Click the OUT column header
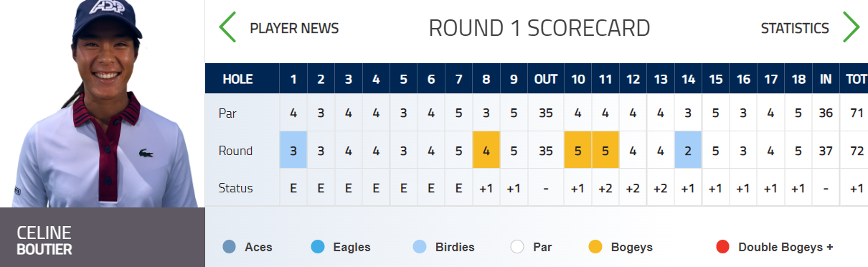Image resolution: width=868 pixels, height=267 pixels. click(546, 79)
